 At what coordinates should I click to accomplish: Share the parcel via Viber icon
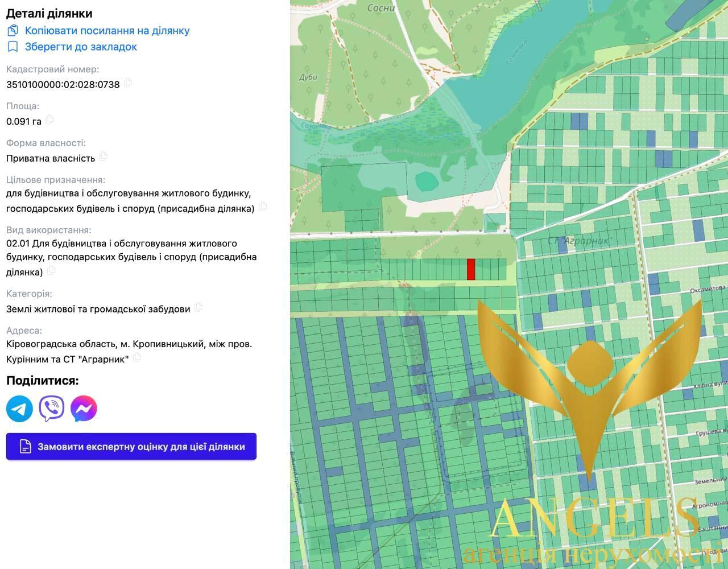tap(52, 409)
